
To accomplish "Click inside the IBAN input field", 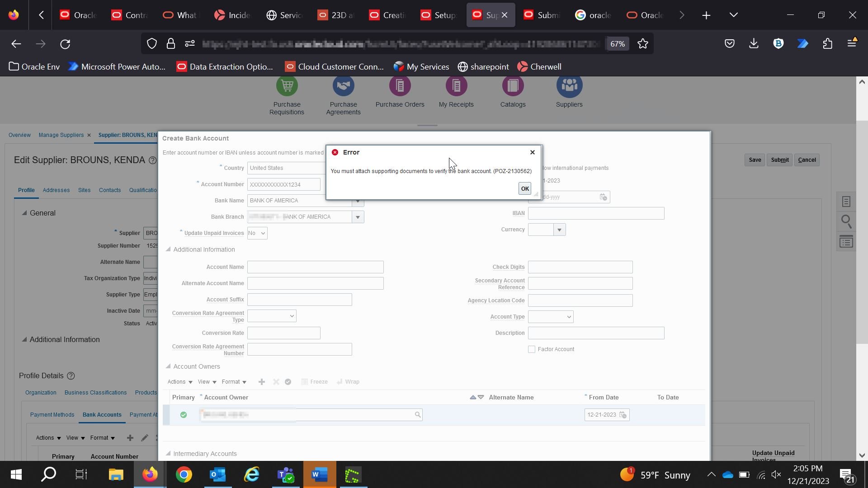I will [x=595, y=213].
